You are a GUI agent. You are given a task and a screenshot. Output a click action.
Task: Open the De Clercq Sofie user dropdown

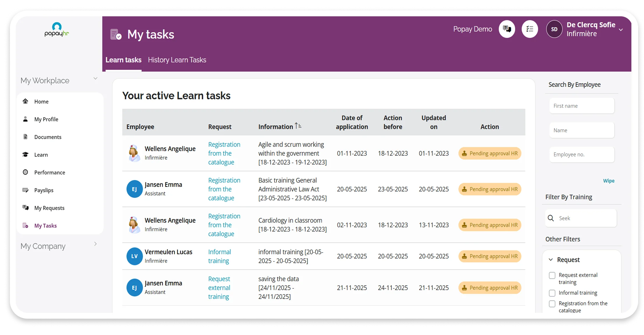(621, 30)
